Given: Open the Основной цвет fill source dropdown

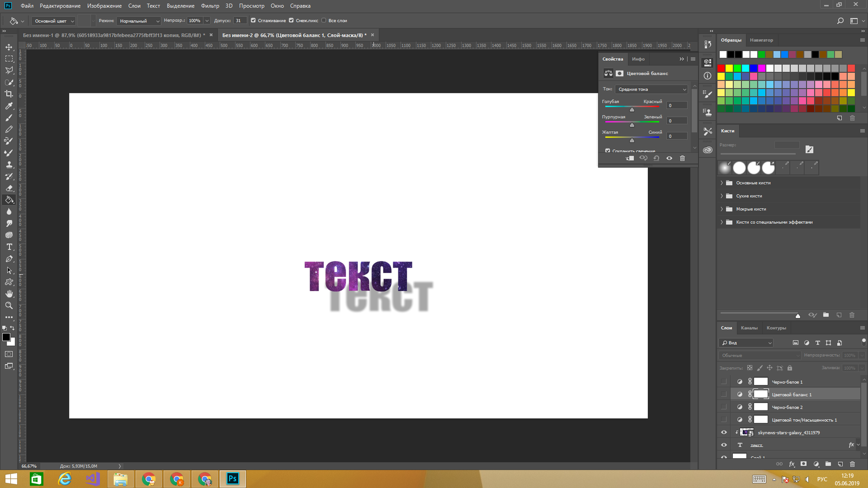Looking at the screenshot, I should point(54,21).
